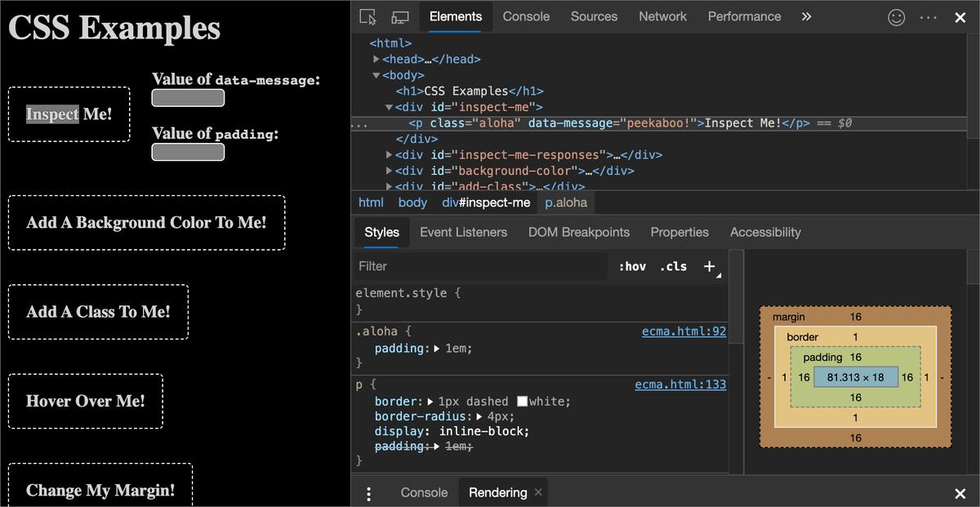This screenshot has width=980, height=507.
Task: Open the ecma.html:92 source link
Action: point(684,331)
